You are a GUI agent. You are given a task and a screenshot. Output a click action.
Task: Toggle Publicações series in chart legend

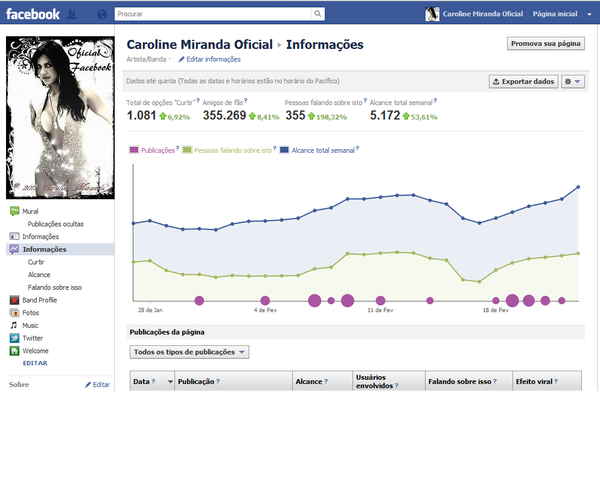pyautogui.click(x=158, y=150)
